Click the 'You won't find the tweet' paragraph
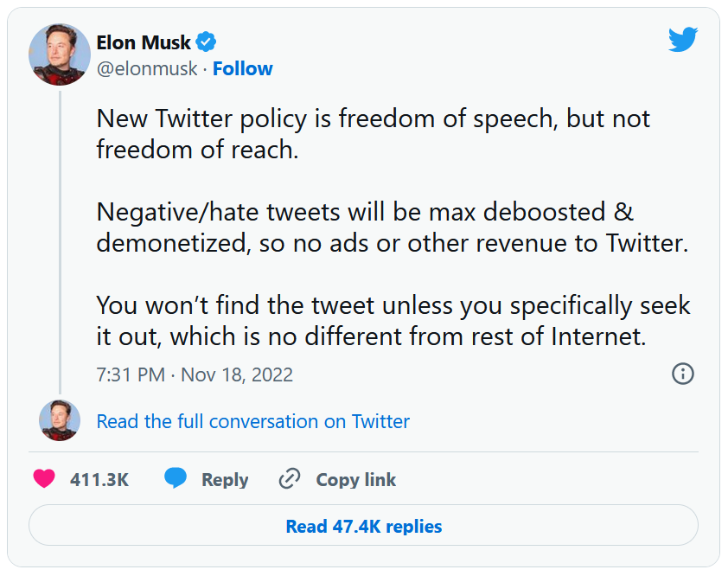 coord(393,321)
